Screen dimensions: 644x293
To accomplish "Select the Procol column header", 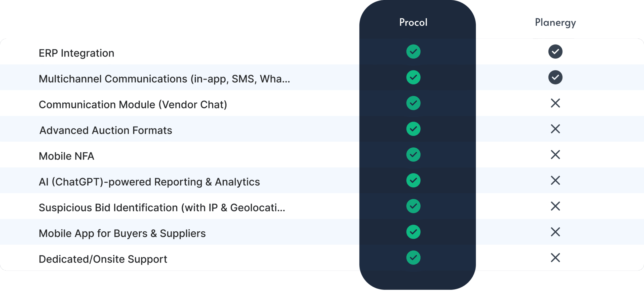I will 413,22.
